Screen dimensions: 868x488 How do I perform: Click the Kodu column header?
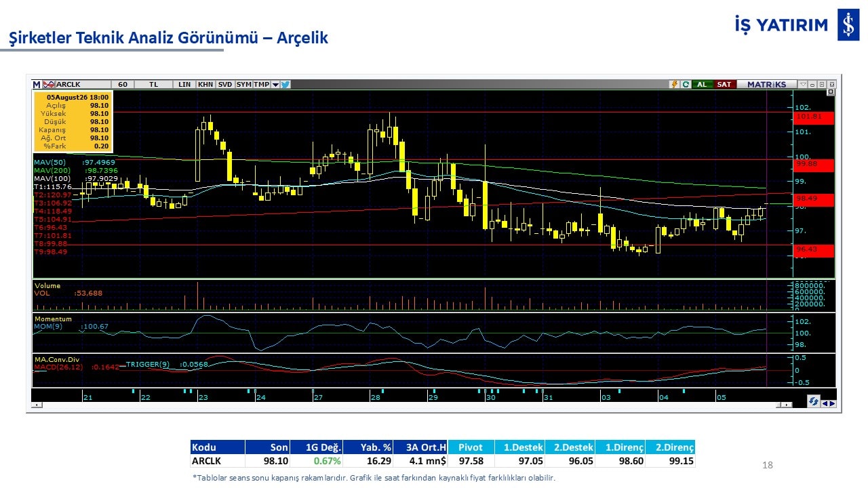tap(218, 447)
